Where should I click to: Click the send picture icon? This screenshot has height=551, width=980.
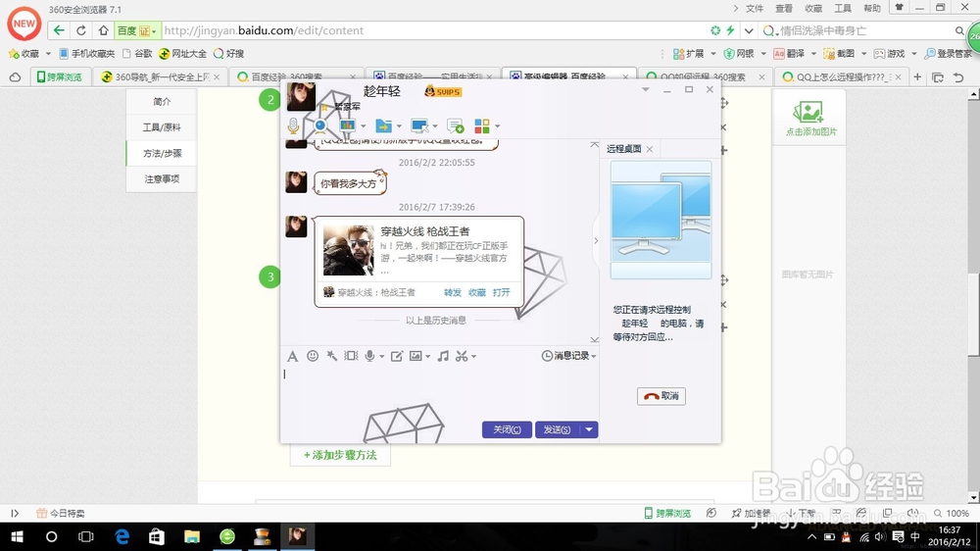coord(416,356)
